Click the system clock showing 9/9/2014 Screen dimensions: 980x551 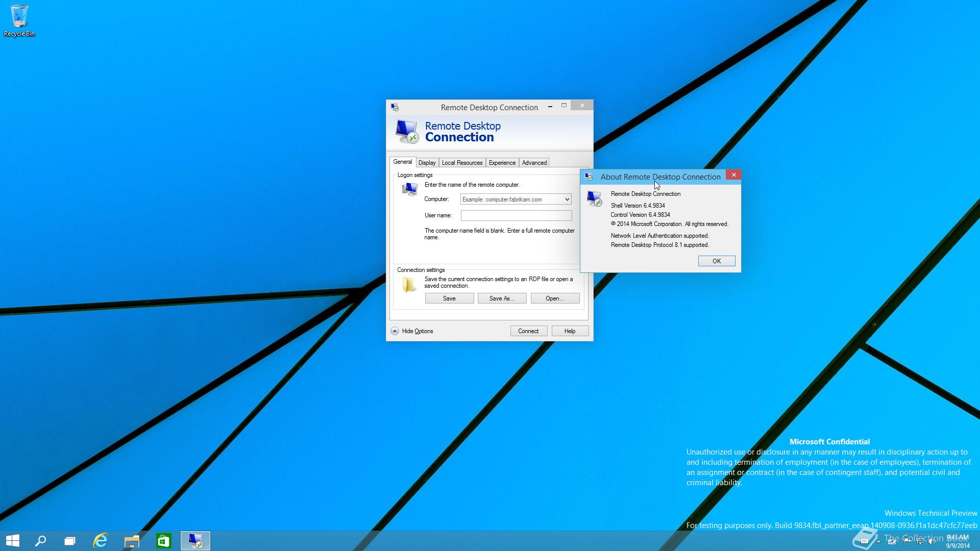(x=958, y=541)
